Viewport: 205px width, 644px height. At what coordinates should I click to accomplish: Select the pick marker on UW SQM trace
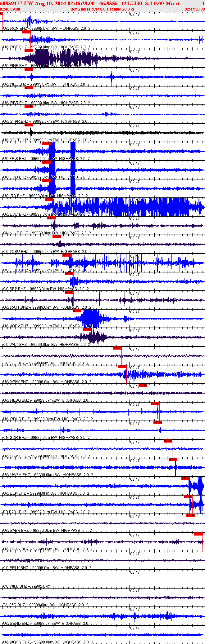168,441
